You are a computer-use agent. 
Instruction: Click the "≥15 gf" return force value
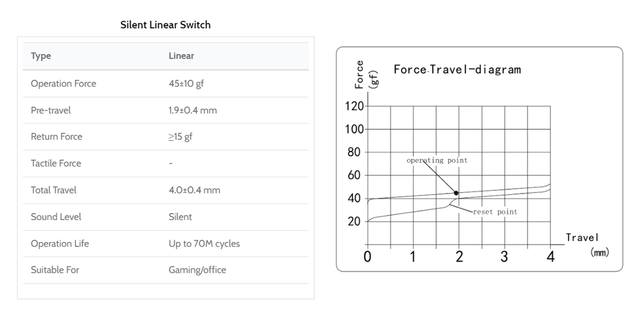pyautogui.click(x=180, y=136)
